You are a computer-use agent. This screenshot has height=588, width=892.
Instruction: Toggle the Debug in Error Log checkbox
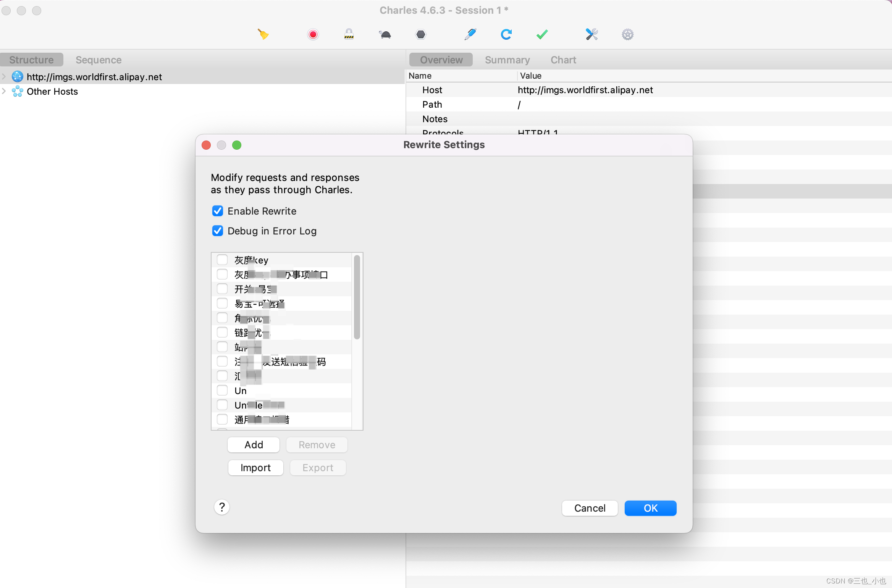pyautogui.click(x=218, y=231)
